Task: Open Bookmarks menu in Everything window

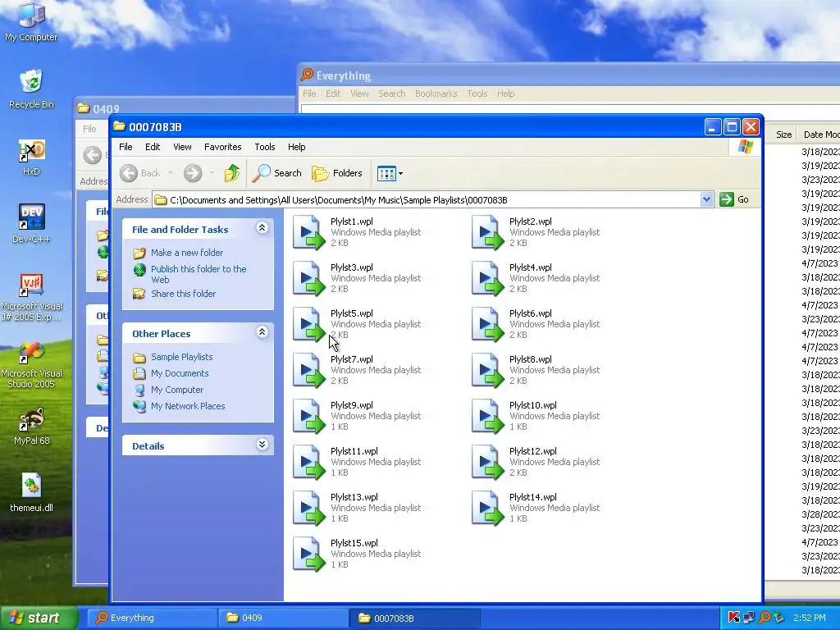Action: [436, 94]
